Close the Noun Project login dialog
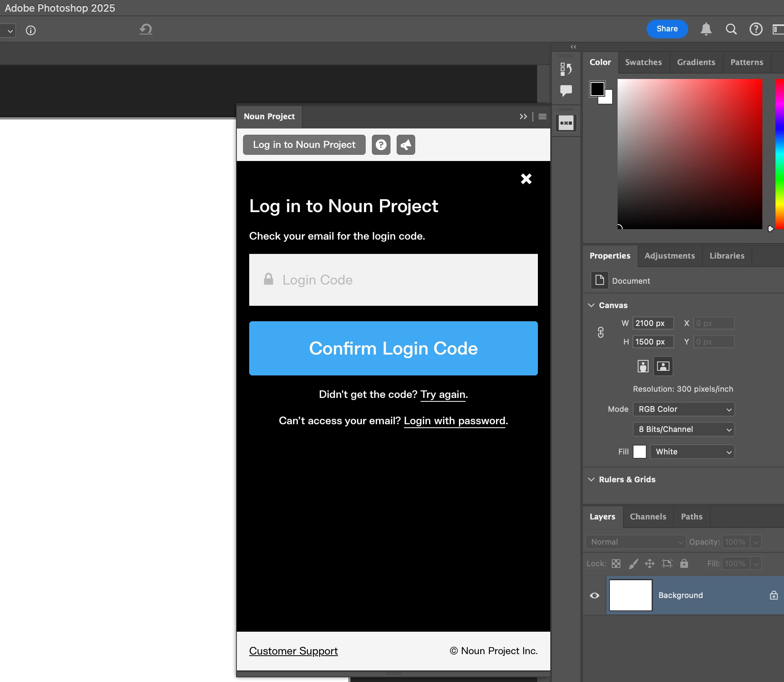 [x=526, y=179]
